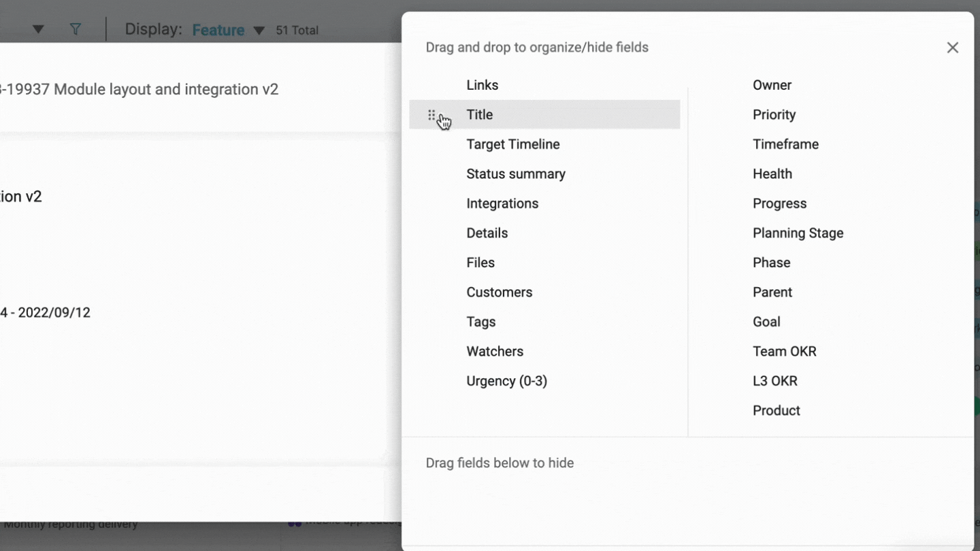Click the Watchers field entry
This screenshot has height=551, width=980.
494,352
